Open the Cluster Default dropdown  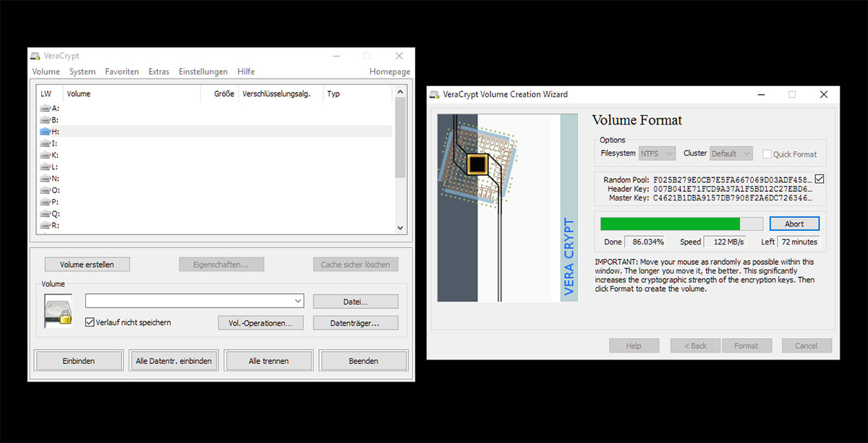tap(731, 153)
